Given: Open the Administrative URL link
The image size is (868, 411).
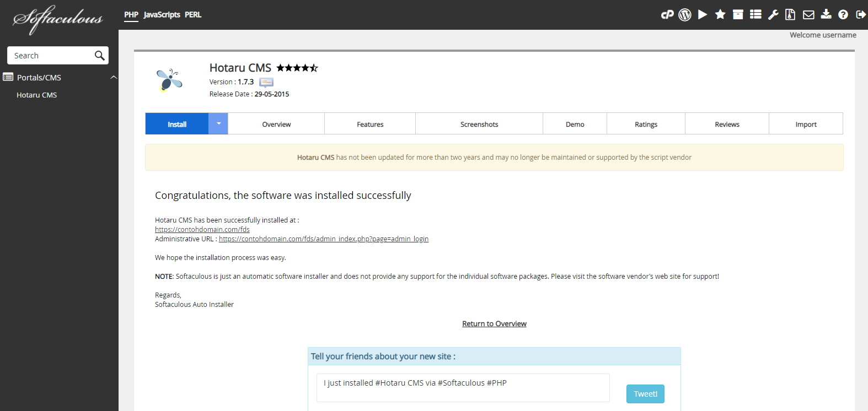Looking at the screenshot, I should pyautogui.click(x=323, y=239).
